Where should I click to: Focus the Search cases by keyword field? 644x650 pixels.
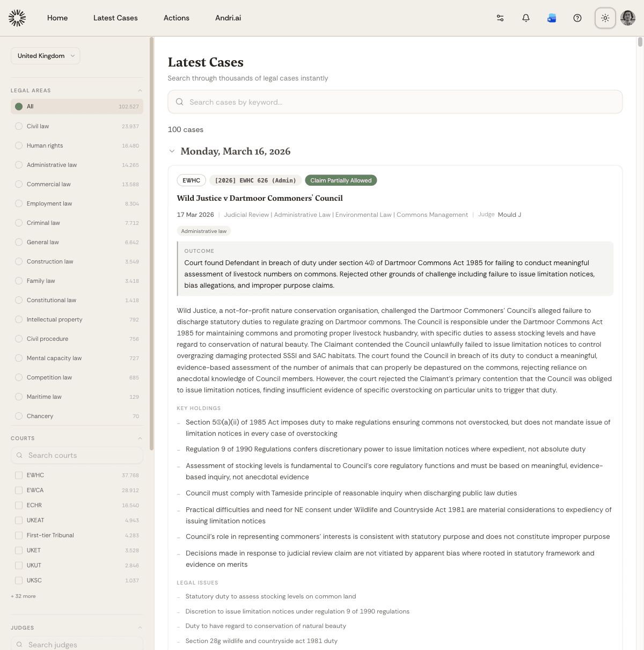[x=395, y=102]
